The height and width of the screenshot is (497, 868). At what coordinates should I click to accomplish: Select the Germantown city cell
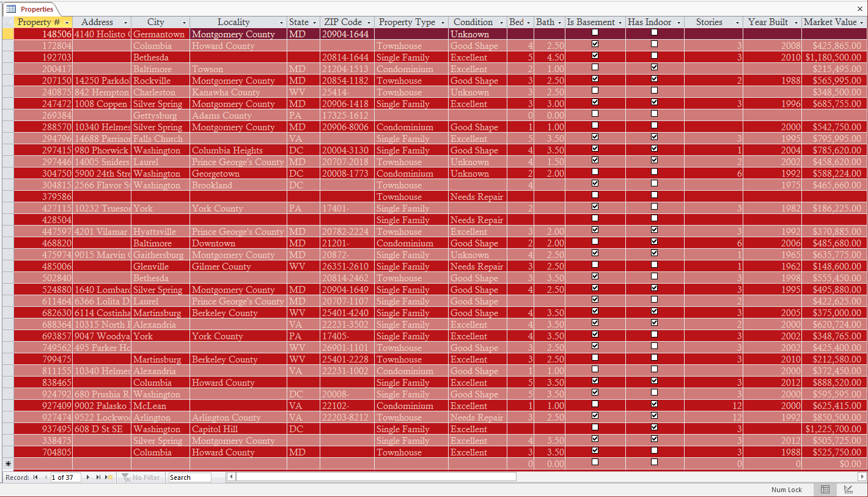[160, 34]
